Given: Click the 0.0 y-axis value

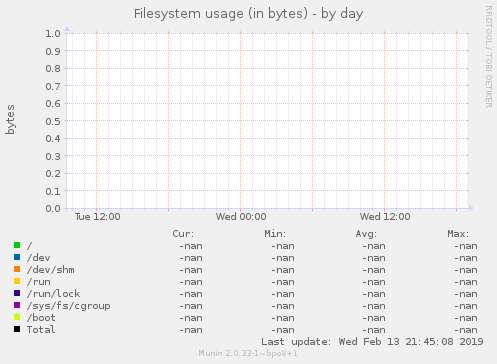Looking at the screenshot, I should (53, 209).
